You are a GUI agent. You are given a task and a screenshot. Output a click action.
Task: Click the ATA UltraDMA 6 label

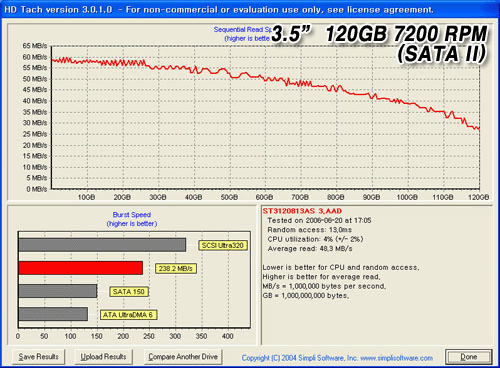pyautogui.click(x=128, y=315)
